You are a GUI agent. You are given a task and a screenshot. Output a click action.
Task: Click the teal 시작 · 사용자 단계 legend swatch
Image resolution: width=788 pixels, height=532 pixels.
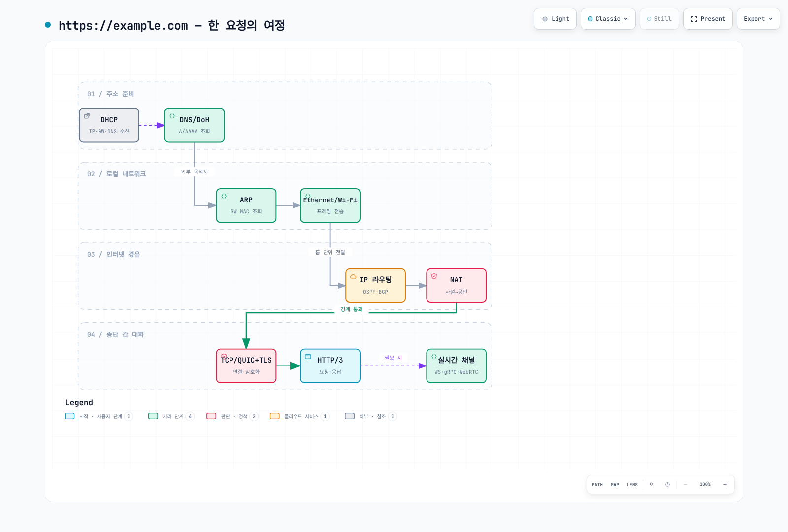coord(69,416)
